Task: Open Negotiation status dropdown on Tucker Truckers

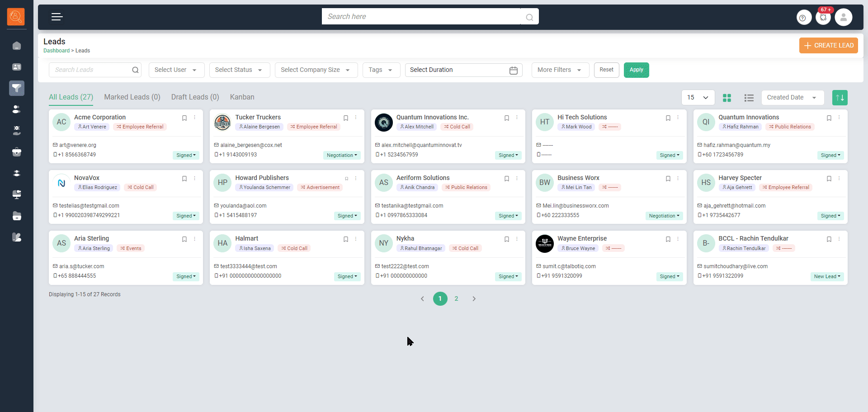Action: (342, 155)
